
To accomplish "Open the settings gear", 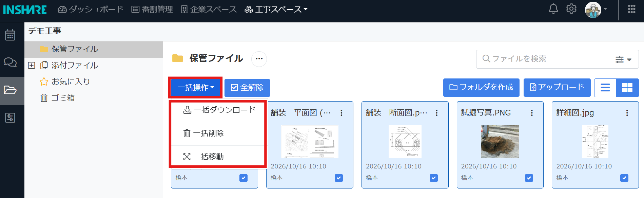I will [571, 9].
